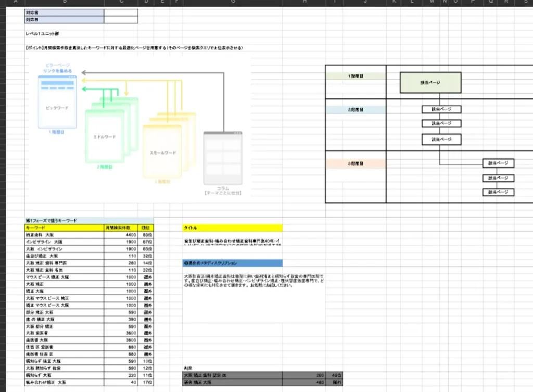Click the orange 3階層目 label cell

click(x=356, y=163)
